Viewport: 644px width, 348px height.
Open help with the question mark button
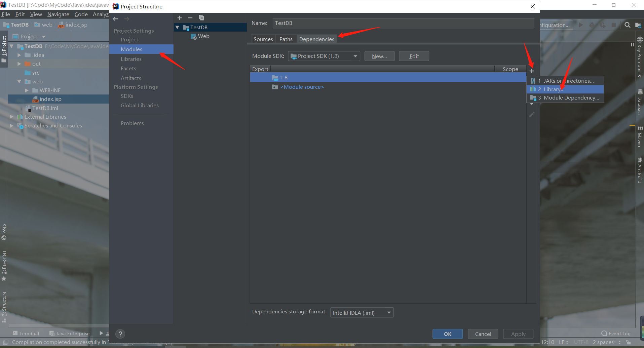pos(120,334)
